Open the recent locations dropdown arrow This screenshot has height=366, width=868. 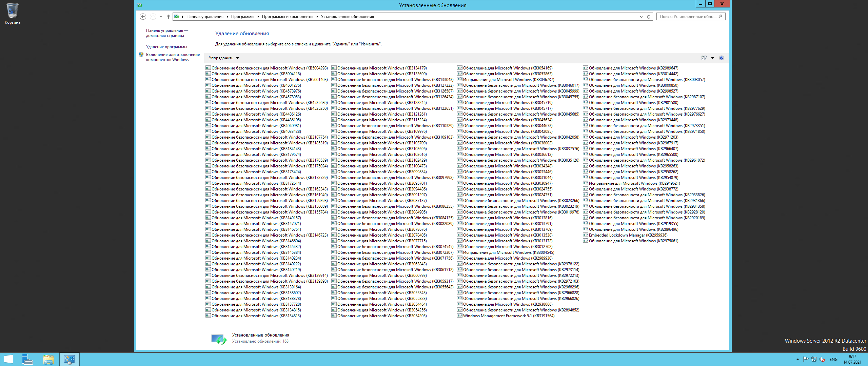pyautogui.click(x=161, y=17)
